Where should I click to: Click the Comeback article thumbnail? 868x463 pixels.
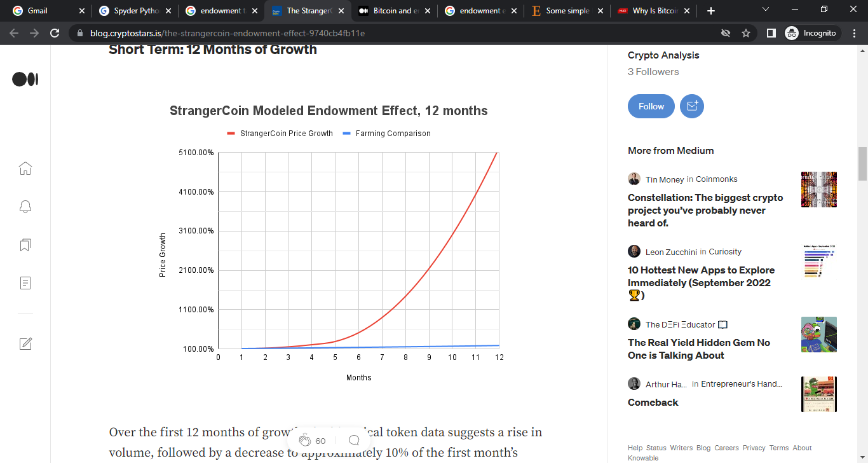coord(819,394)
